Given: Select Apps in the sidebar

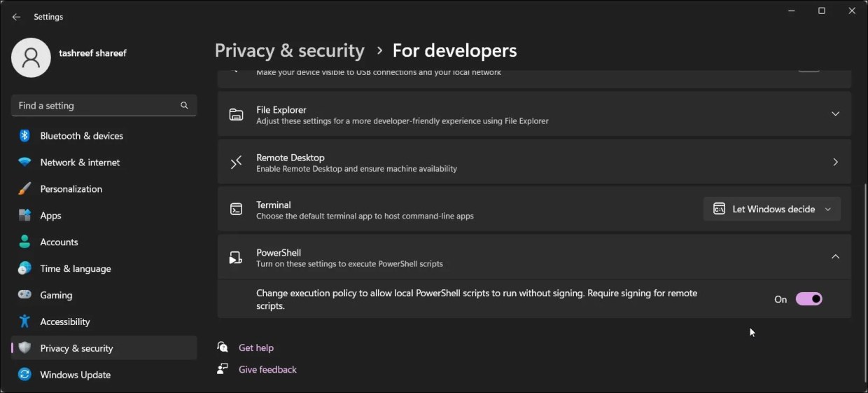Looking at the screenshot, I should (104, 216).
